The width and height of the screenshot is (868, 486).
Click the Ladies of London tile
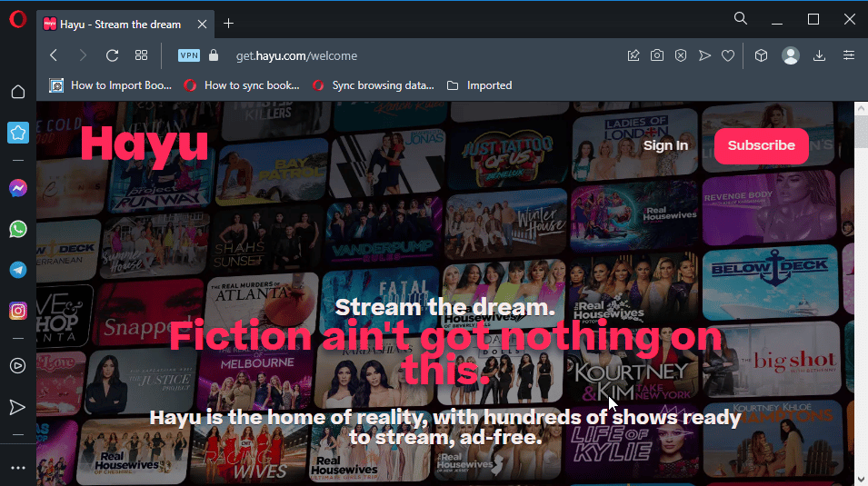click(x=635, y=144)
